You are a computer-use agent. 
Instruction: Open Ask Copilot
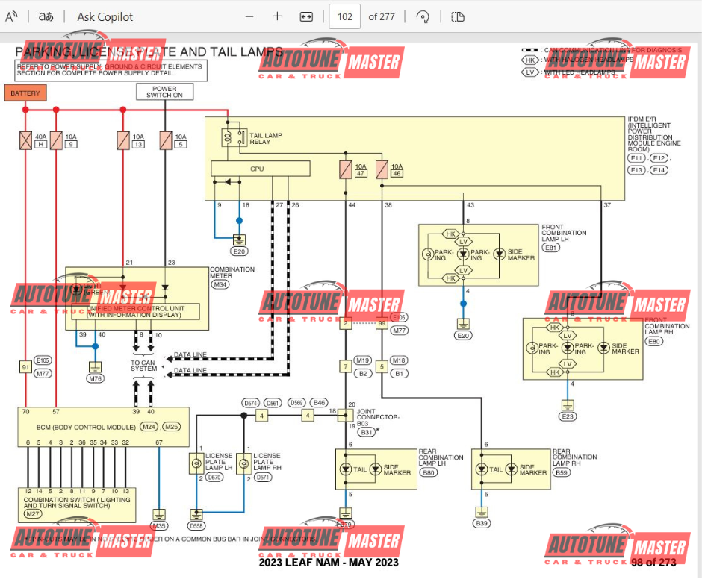[x=105, y=16]
